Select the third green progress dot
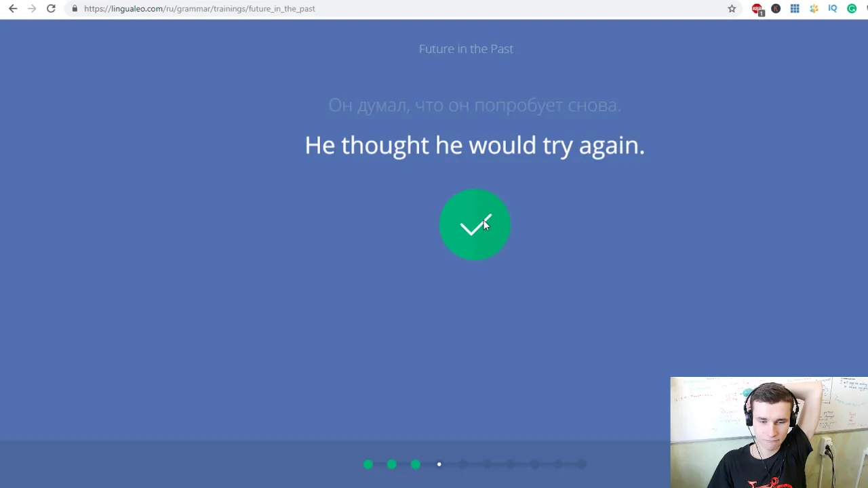 (x=416, y=464)
